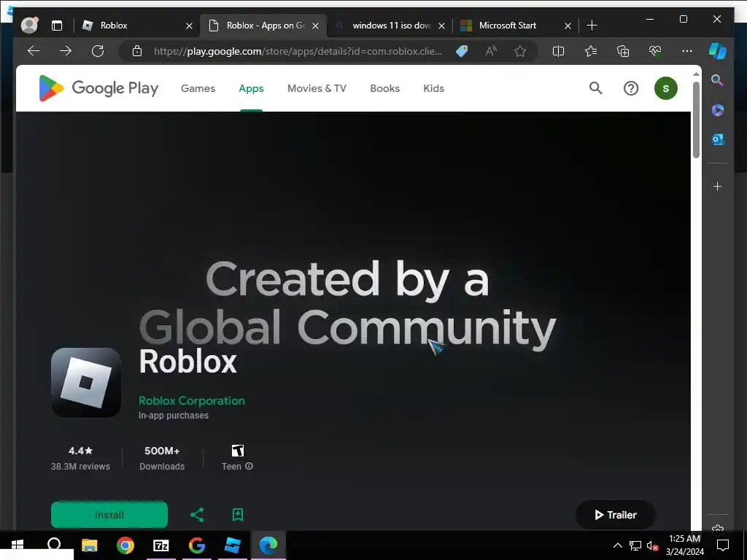Viewport: 747px width, 560px height.
Task: Open Outlook in the sidebar
Action: click(x=718, y=139)
